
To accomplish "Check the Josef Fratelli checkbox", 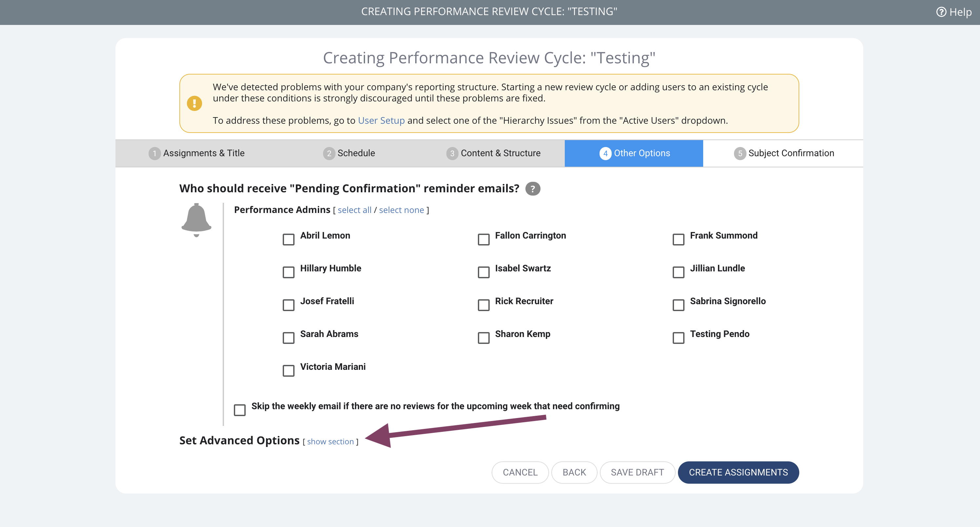I will pyautogui.click(x=288, y=305).
